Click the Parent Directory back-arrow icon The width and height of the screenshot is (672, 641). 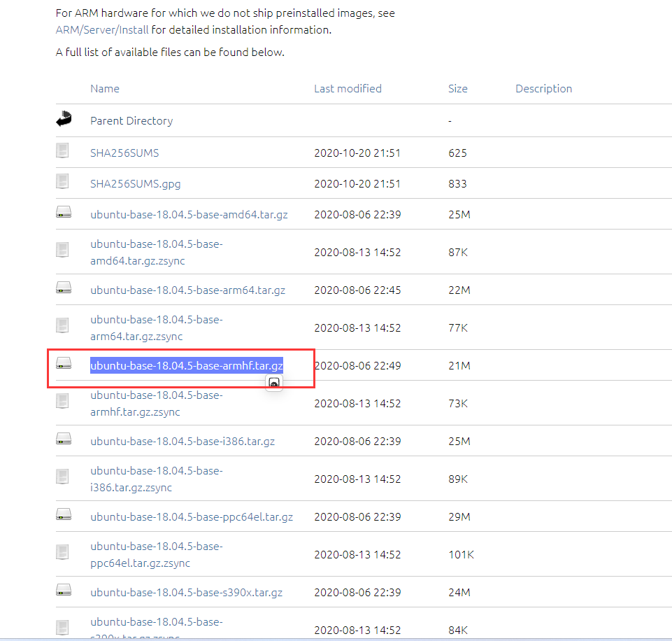coord(64,119)
